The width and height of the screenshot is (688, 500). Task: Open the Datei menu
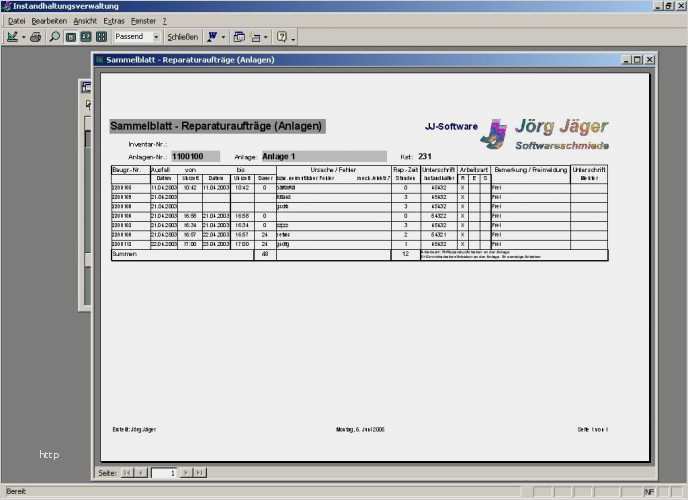coord(16,21)
